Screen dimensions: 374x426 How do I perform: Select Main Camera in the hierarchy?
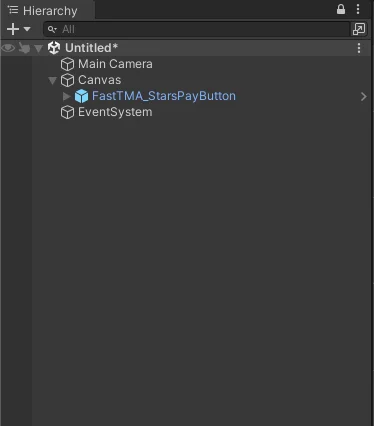pyautogui.click(x=115, y=64)
